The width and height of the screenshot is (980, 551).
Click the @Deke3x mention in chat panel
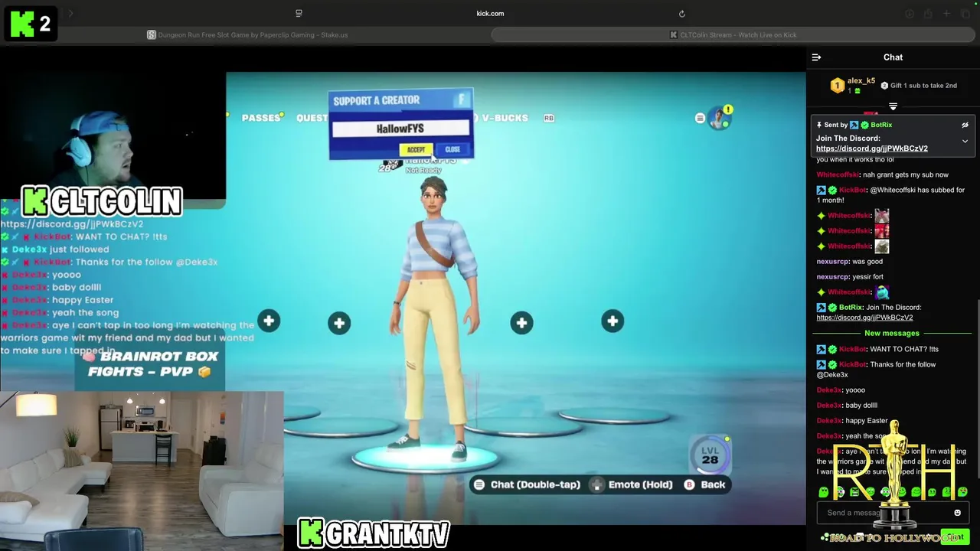(831, 375)
